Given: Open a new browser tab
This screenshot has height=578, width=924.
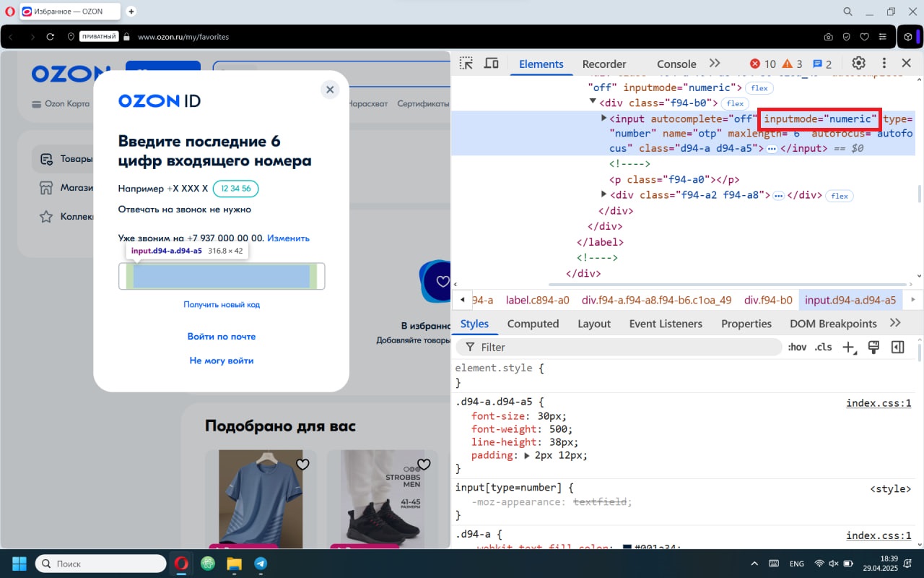Looking at the screenshot, I should coord(131,12).
